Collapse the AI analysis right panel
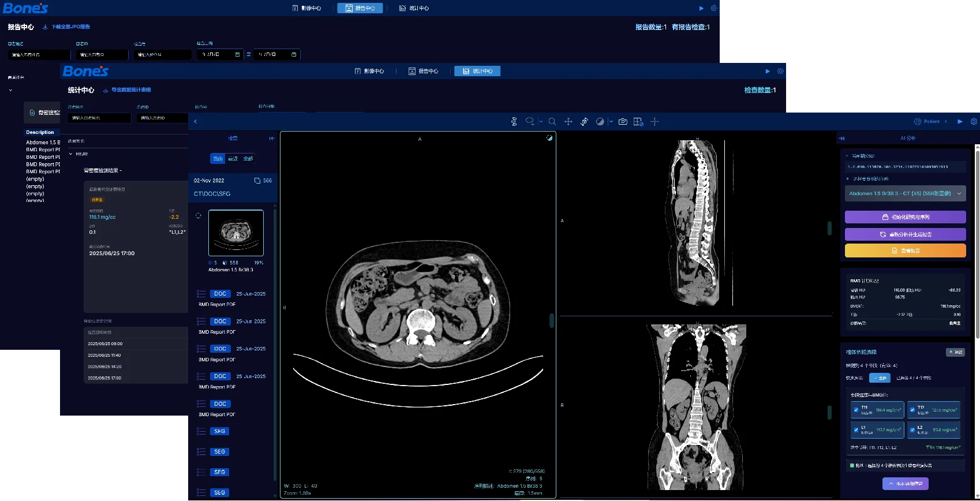Viewport: 980px width, 501px height. 841,139
